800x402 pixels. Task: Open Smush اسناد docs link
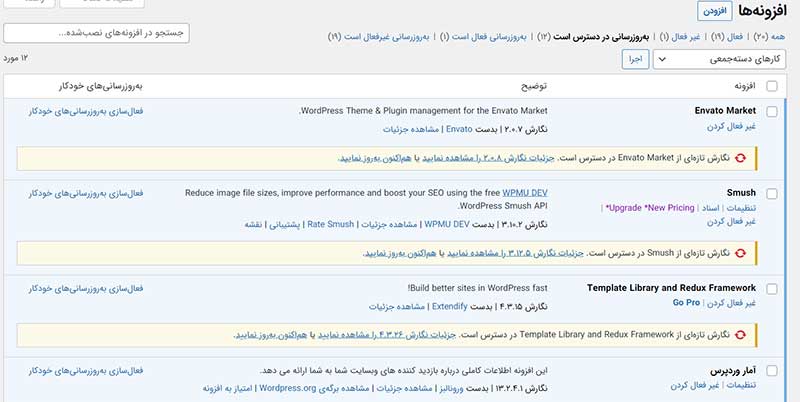pos(710,208)
